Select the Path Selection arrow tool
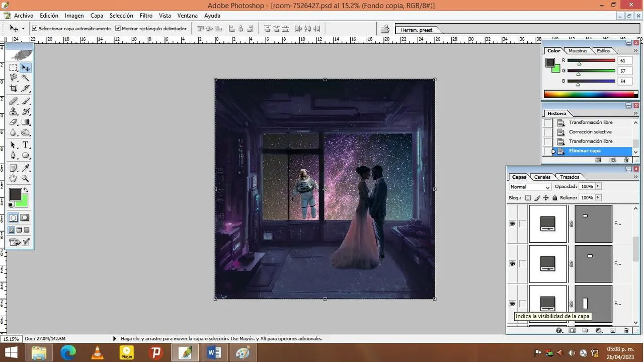 [x=14, y=145]
